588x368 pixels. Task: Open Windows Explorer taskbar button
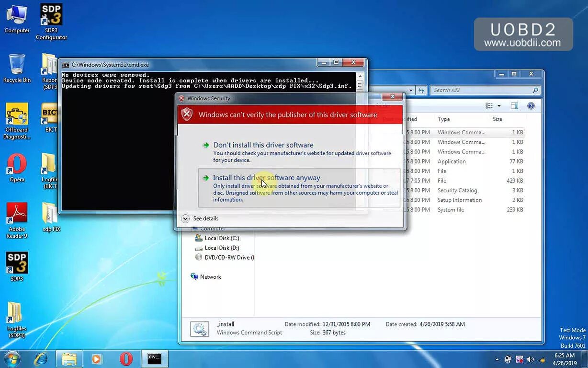click(x=69, y=359)
